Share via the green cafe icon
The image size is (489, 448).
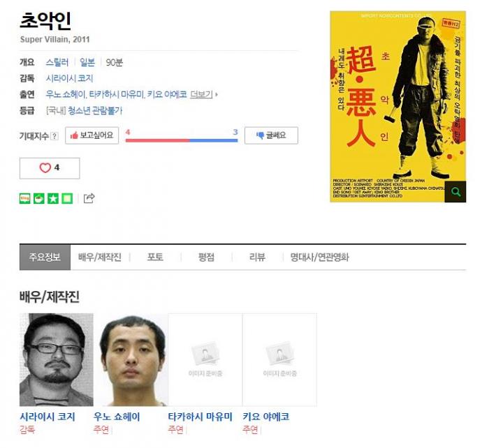coord(39,198)
